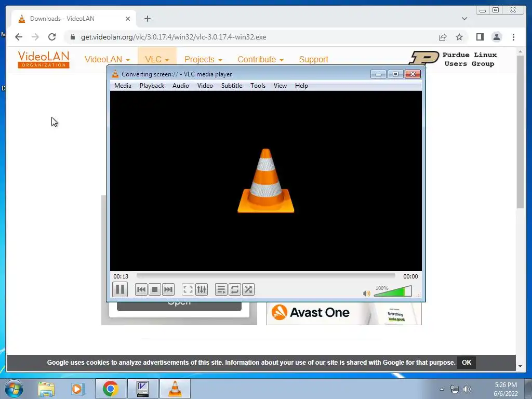This screenshot has height=399, width=532.
Task: Pause playback in VLC media player
Action: pos(120,289)
